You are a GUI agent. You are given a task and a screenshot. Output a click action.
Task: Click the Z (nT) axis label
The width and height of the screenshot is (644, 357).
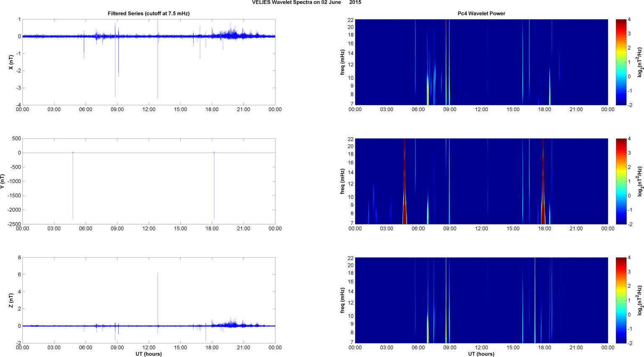tap(11, 300)
